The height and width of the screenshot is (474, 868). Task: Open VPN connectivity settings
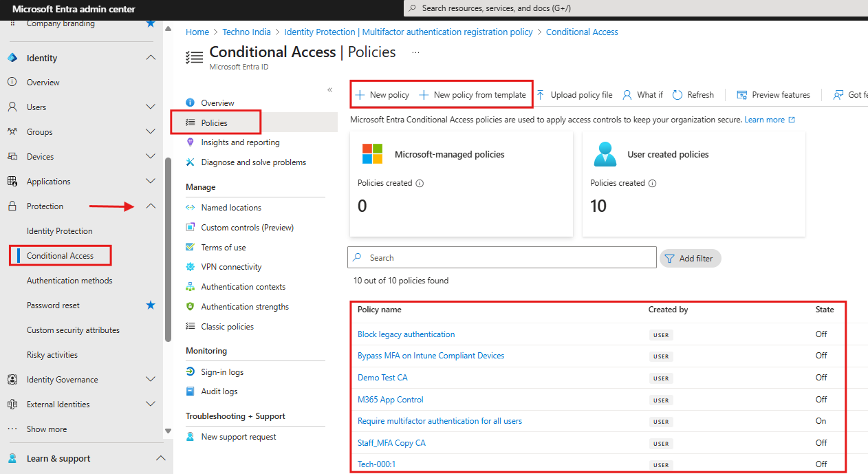[x=227, y=266]
